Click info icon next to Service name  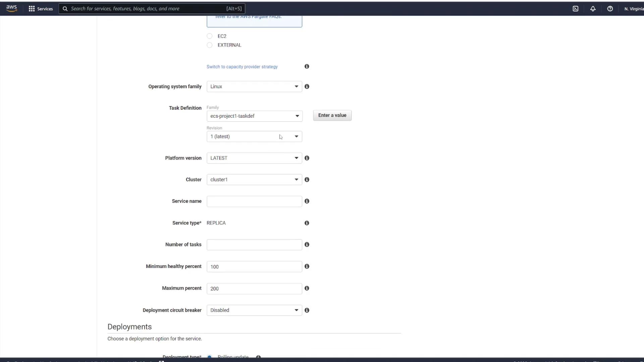coord(307,201)
